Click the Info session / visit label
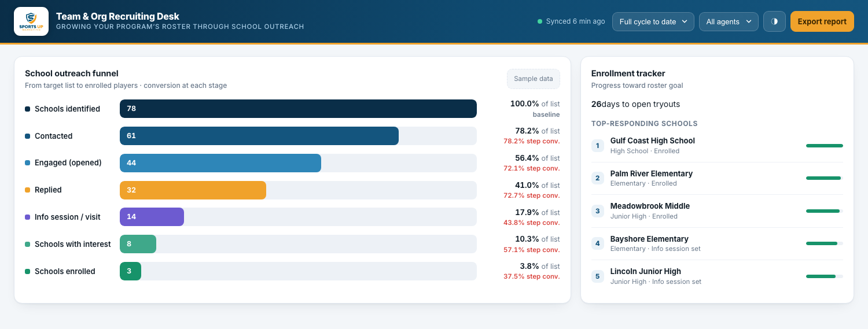The height and width of the screenshot is (329, 868). coord(67,217)
